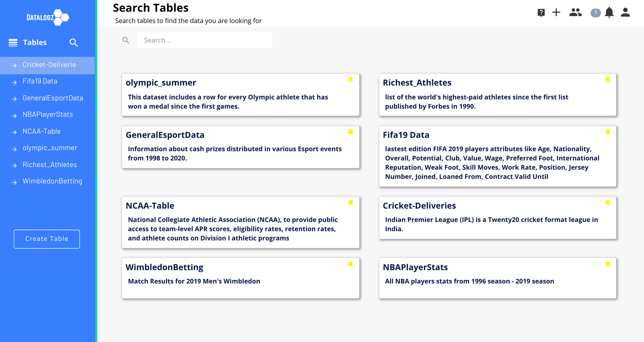This screenshot has width=644, height=342.
Task: Open the olympic_summer card title
Action: pos(161,83)
